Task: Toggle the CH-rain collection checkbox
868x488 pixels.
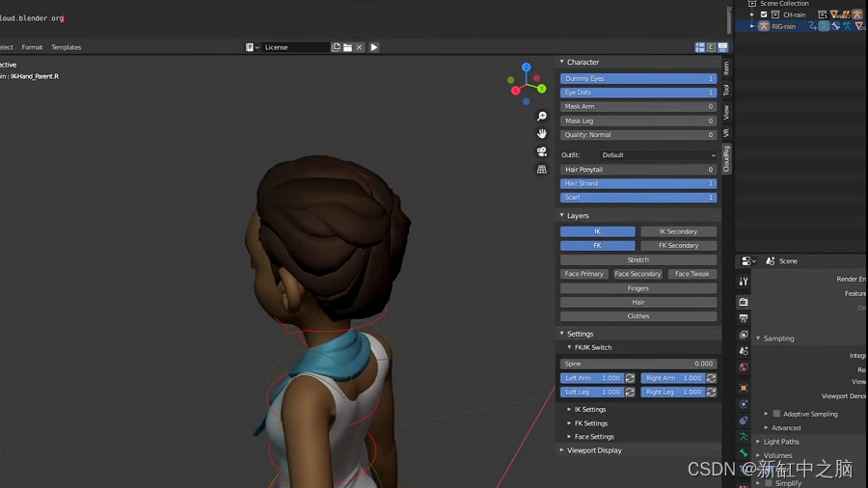Action: [x=764, y=14]
